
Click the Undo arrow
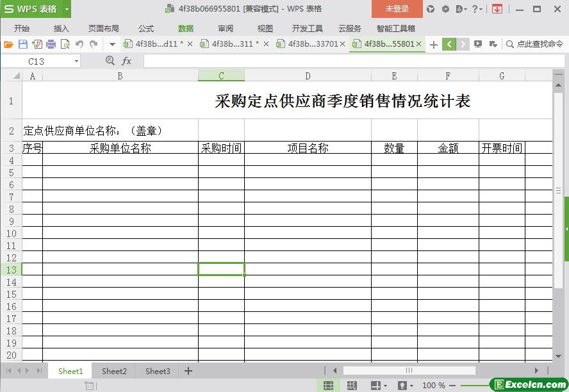pyautogui.click(x=79, y=44)
